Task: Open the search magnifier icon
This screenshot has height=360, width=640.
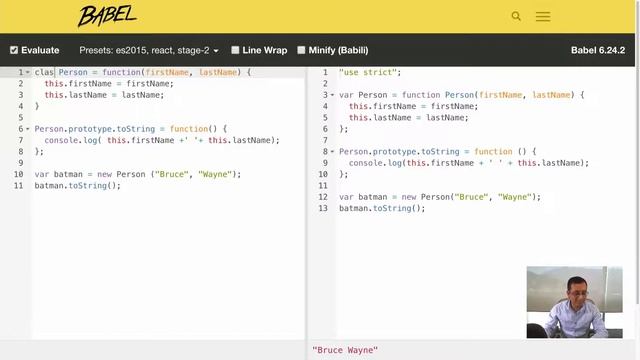Action: tap(516, 16)
